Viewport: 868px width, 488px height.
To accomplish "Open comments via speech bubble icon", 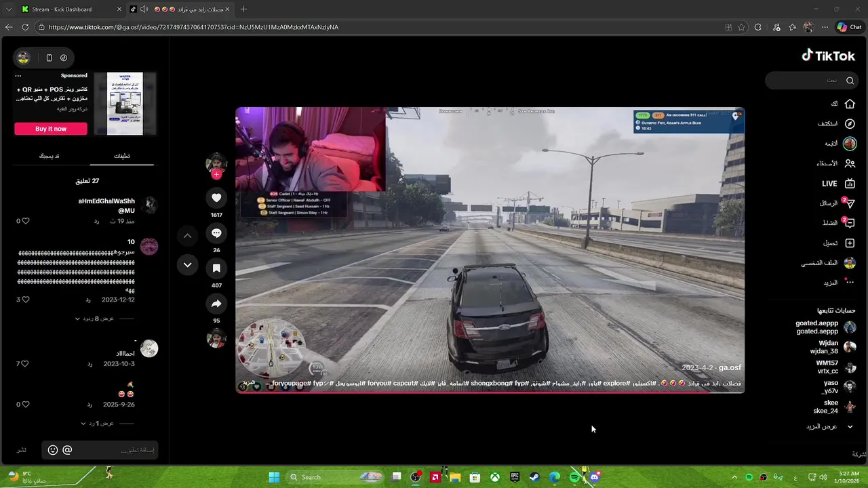I will point(216,233).
